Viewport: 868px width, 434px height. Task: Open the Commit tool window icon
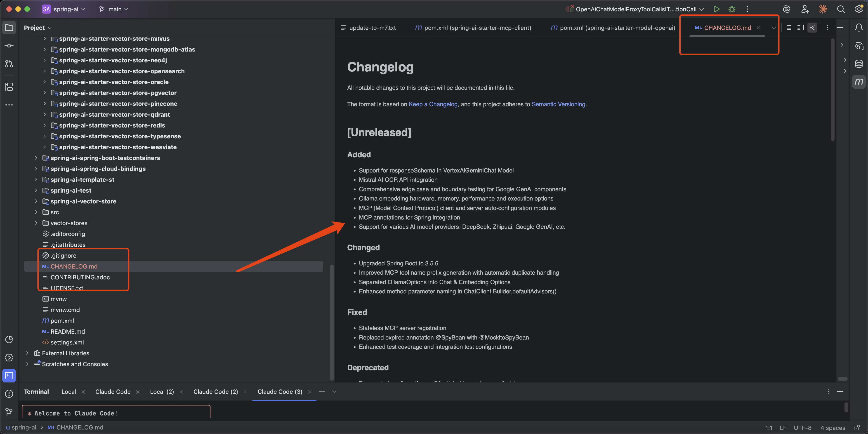(9, 45)
